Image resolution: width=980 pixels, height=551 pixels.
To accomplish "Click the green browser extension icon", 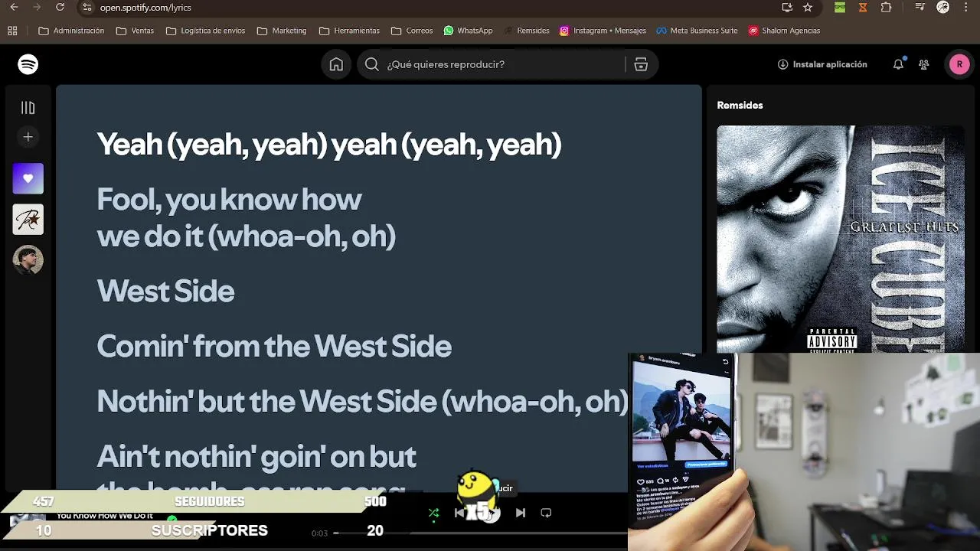I will tap(840, 8).
